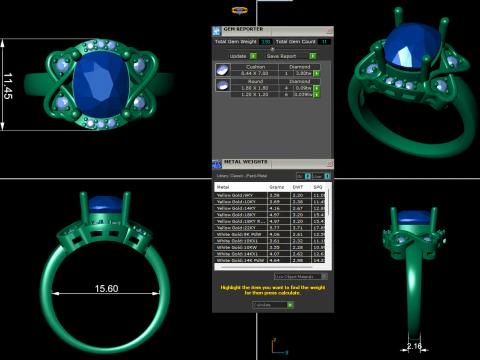Adjust the slider handle under Total Gem Weight
Screen dimensions: 480x360
tap(272, 49)
